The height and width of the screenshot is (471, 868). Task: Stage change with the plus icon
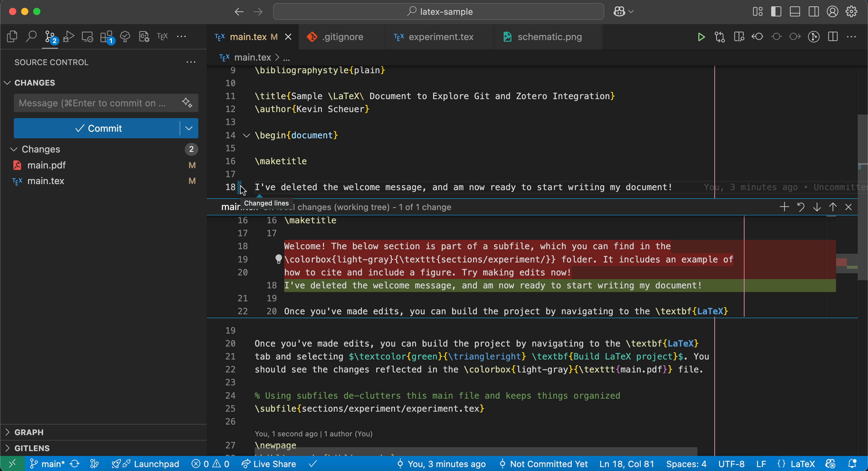pos(785,207)
